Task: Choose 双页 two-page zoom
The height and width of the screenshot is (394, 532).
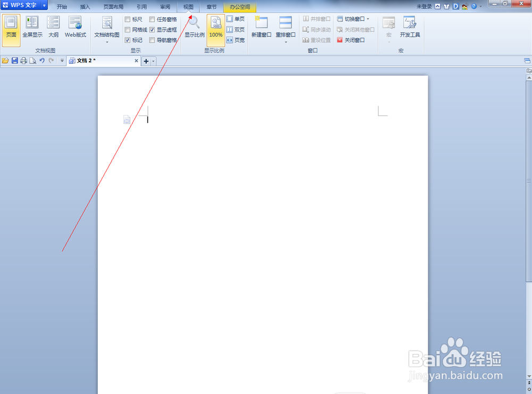Action: point(236,29)
